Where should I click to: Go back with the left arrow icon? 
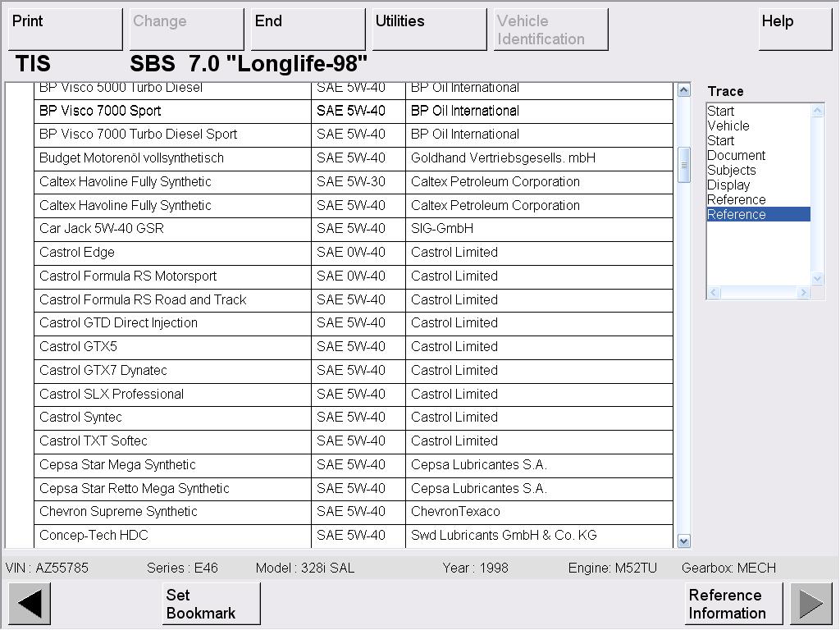(30, 604)
